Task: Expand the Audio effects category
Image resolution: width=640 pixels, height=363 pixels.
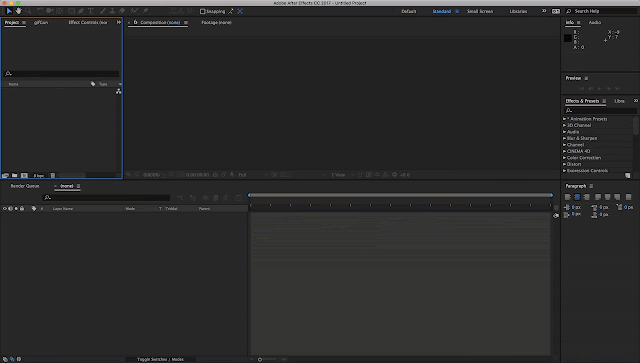Action: [564, 132]
